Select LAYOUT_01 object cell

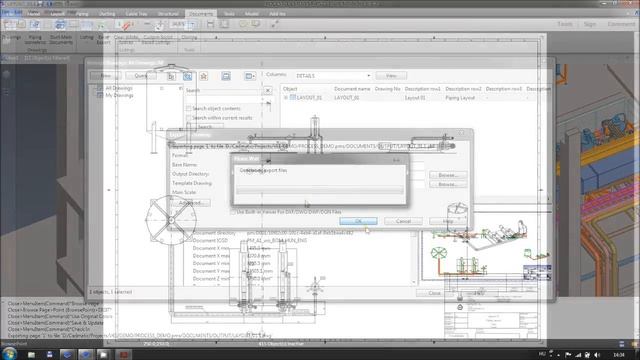pos(309,98)
